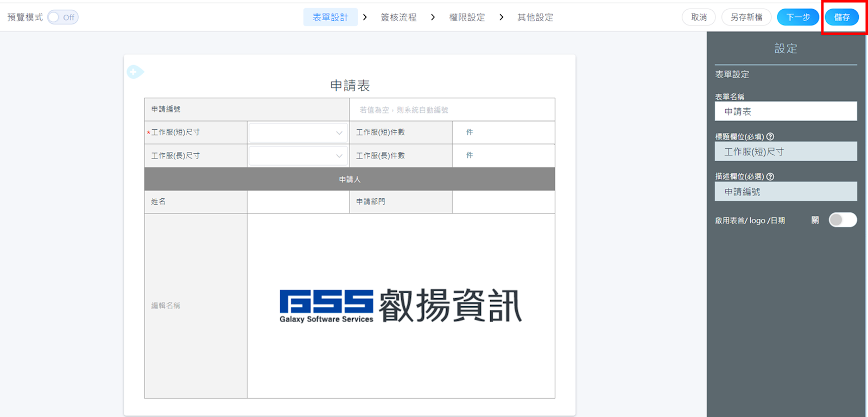Image resolution: width=868 pixels, height=417 pixels.
Task: Open the 工作服(短)尺寸 size dropdown
Action: coord(298,132)
